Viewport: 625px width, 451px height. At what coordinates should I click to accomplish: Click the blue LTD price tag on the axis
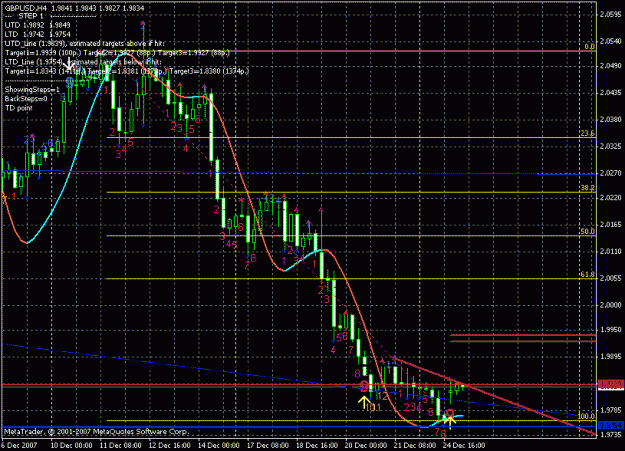(611, 425)
